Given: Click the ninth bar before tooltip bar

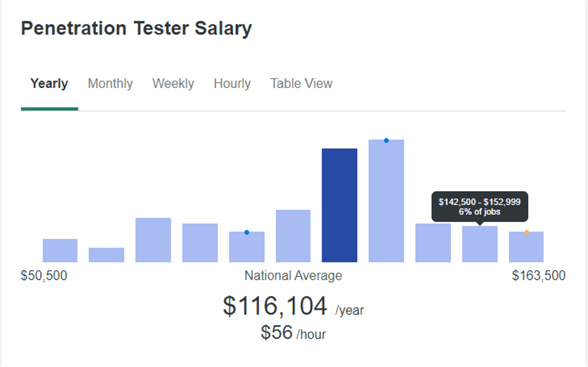Looking at the screenshot, I should click(x=433, y=243).
